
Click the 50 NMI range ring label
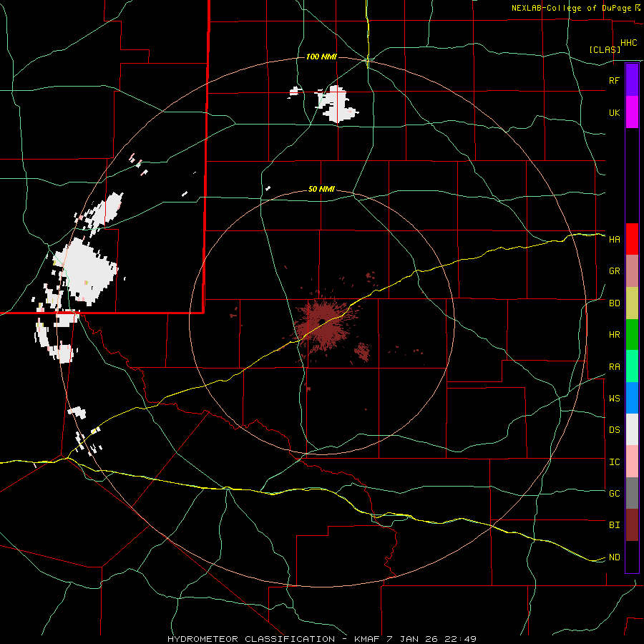coord(321,190)
